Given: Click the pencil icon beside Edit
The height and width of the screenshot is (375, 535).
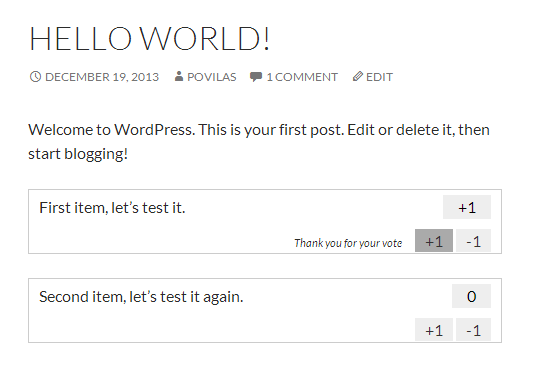Looking at the screenshot, I should 357,76.
